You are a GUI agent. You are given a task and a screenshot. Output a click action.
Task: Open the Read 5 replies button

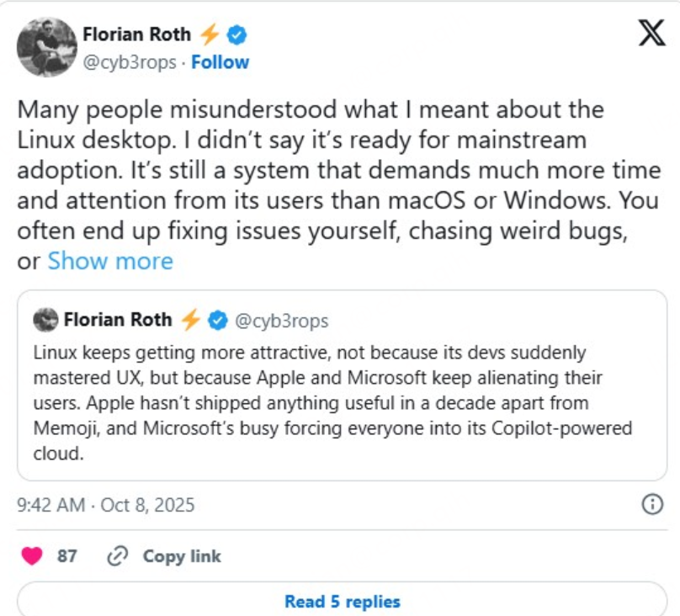pos(342,601)
